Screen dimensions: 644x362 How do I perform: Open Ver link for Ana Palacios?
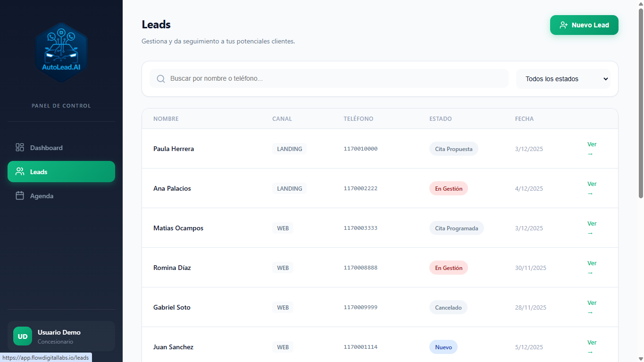click(592, 188)
